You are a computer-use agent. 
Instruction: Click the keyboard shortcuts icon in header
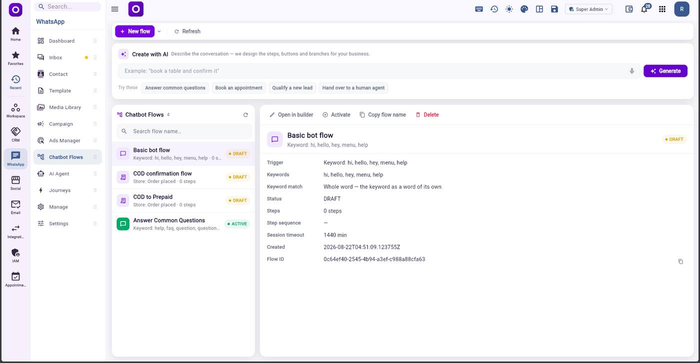click(x=479, y=9)
